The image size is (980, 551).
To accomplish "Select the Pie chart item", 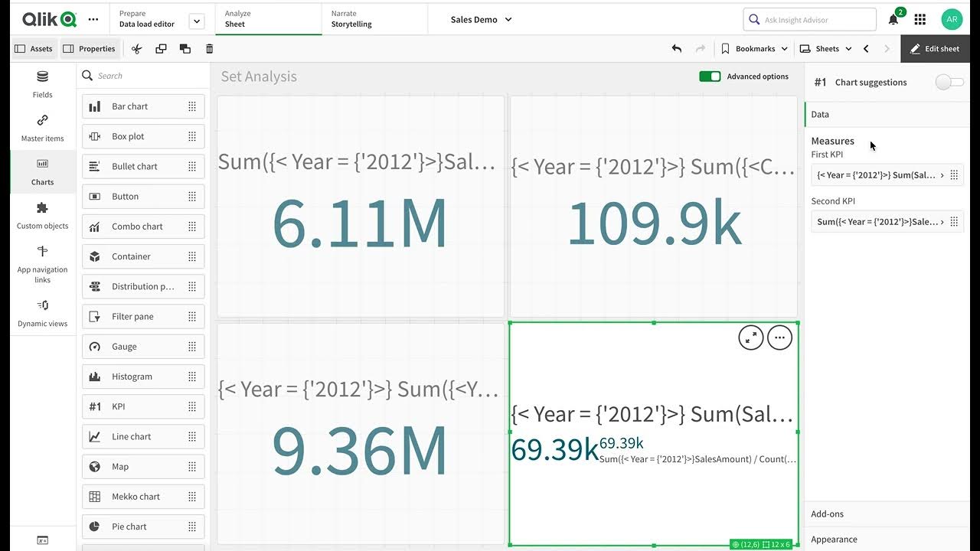I will [x=143, y=527].
